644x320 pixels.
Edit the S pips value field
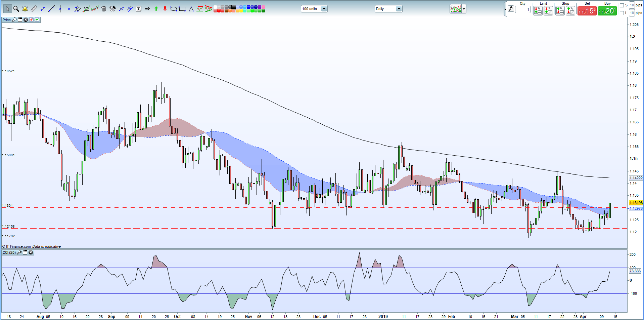(x=632, y=5)
